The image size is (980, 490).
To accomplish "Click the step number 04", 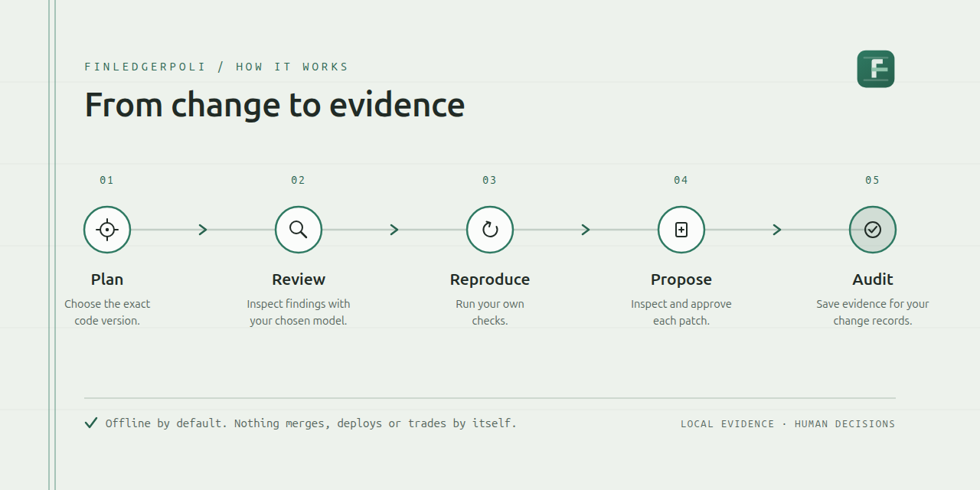I will click(x=681, y=180).
